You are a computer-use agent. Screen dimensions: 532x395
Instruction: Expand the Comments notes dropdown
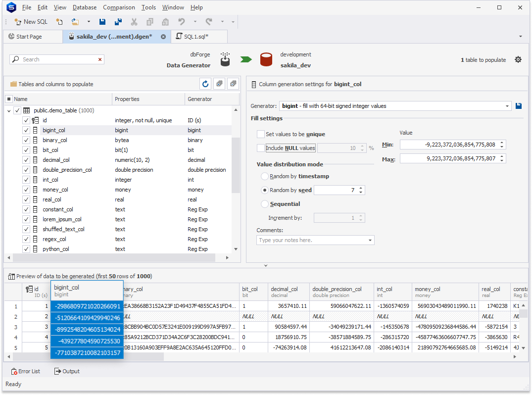[x=370, y=241]
